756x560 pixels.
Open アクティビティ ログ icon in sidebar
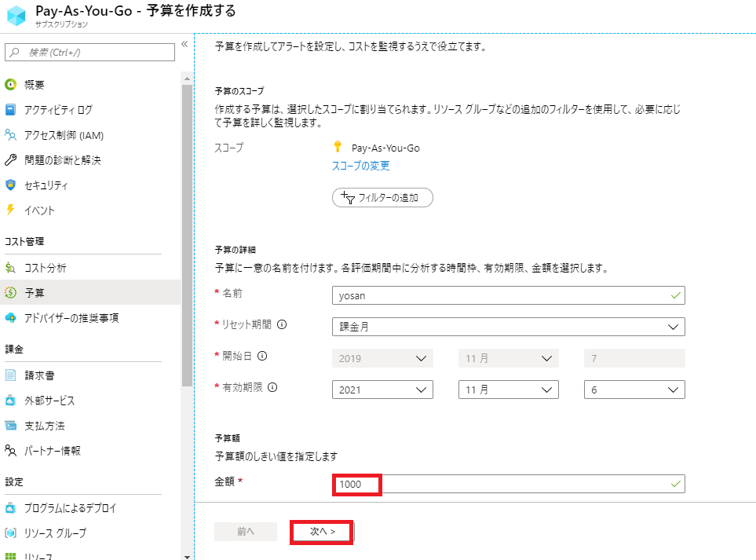(11, 109)
